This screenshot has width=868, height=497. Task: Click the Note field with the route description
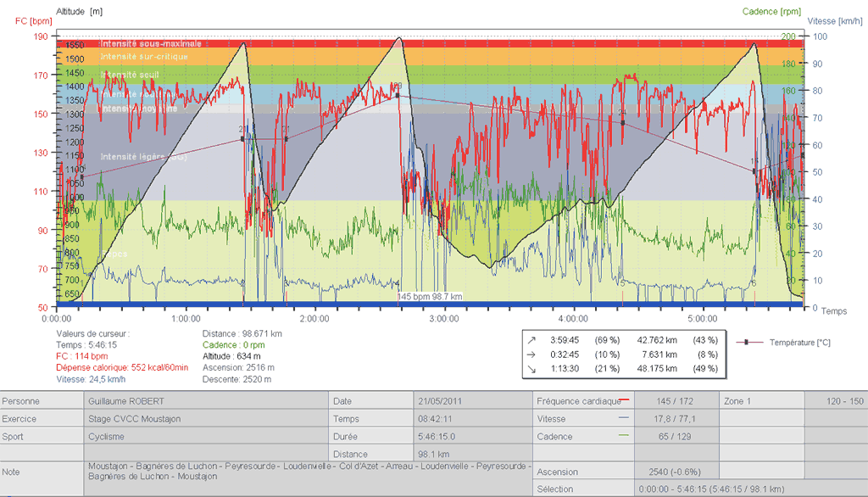[x=309, y=472]
